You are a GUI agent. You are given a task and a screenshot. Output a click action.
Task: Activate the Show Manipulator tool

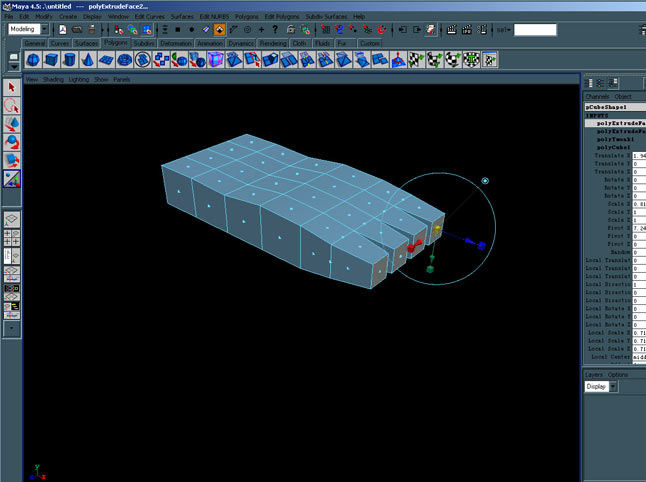coord(12,179)
